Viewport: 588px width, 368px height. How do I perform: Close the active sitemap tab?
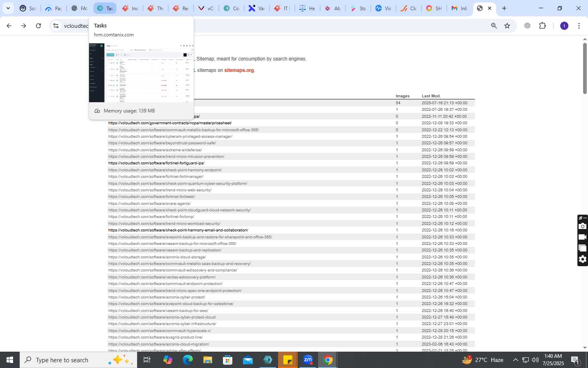490,8
